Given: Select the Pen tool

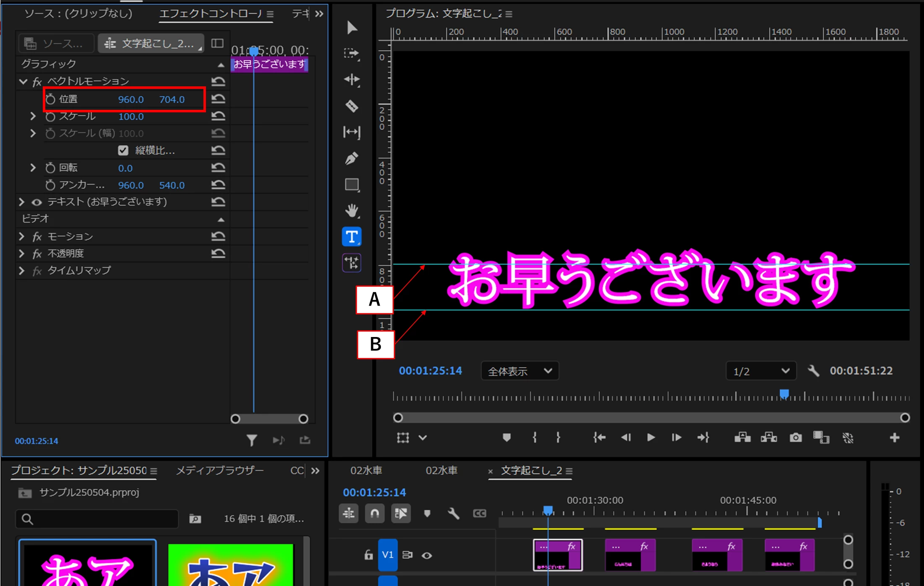Looking at the screenshot, I should (x=351, y=158).
